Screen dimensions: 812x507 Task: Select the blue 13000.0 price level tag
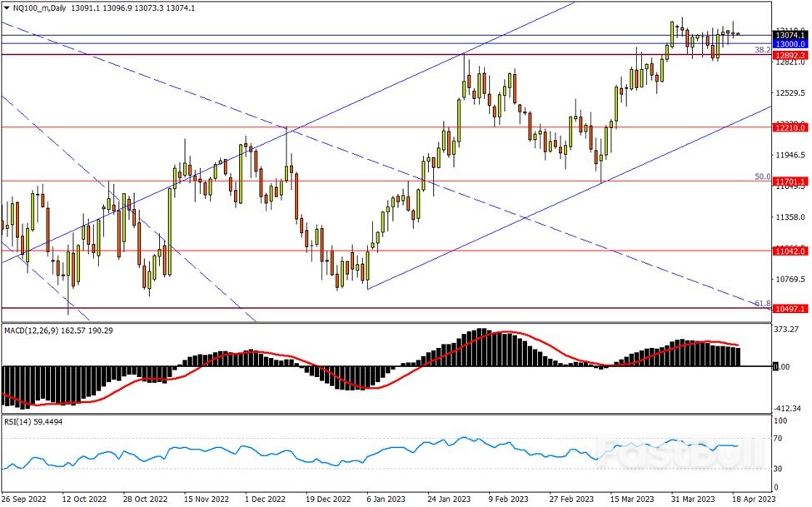pyautogui.click(x=788, y=43)
